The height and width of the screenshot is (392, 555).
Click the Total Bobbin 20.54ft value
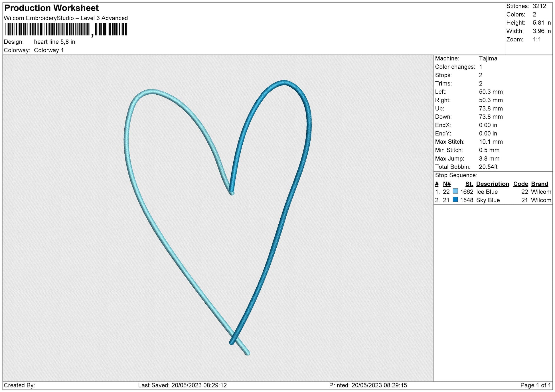488,167
